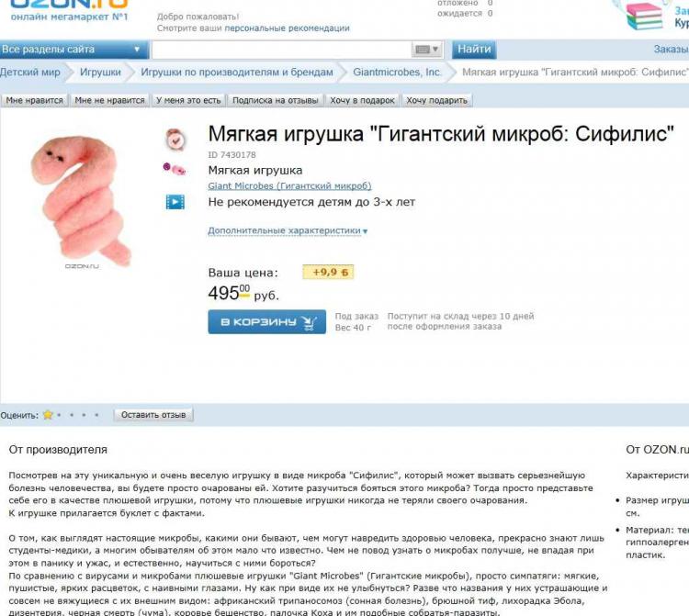Toggle the Мне не нравится button
Screen dimensions: 689x616
pyautogui.click(x=109, y=101)
